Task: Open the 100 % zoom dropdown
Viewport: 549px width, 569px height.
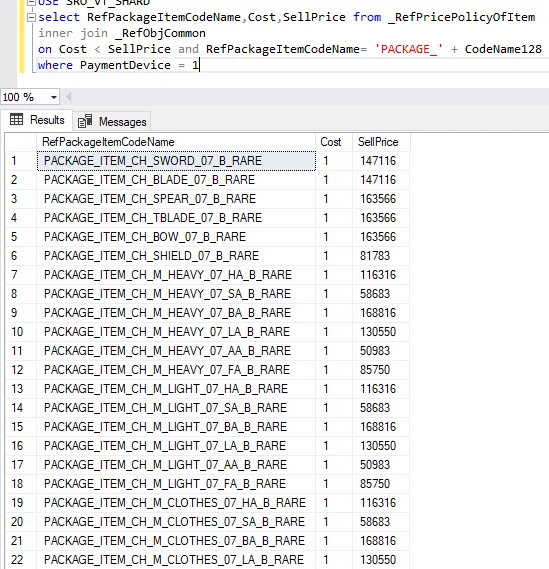Action: [54, 97]
